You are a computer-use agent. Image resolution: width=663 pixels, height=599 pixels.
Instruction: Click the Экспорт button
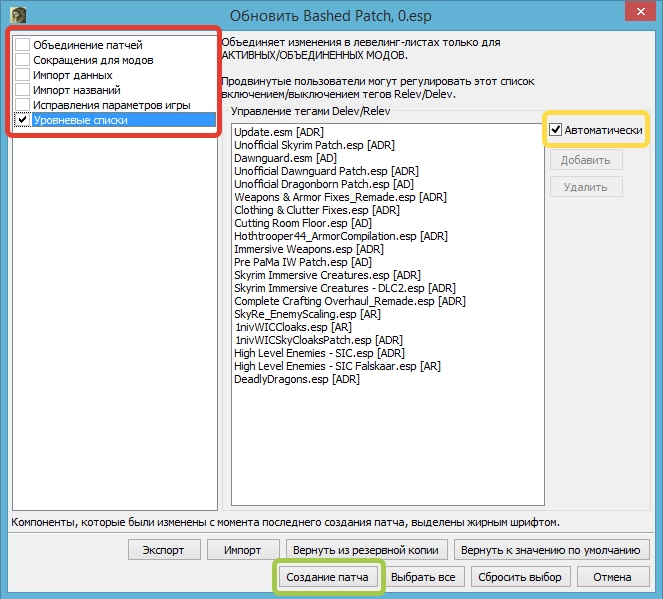coord(163,550)
